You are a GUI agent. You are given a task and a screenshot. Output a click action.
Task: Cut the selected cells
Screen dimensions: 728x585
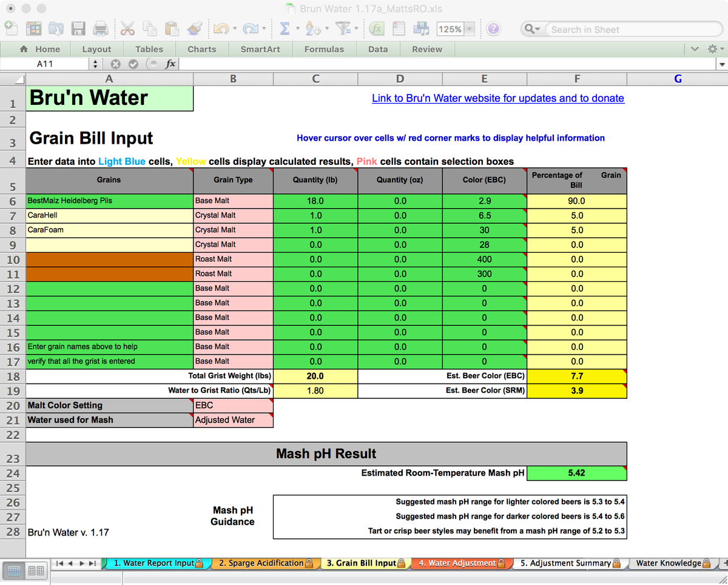[x=127, y=28]
